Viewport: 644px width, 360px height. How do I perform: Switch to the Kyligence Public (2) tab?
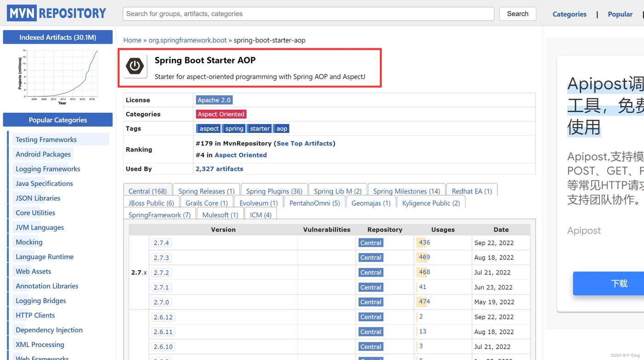pyautogui.click(x=431, y=203)
